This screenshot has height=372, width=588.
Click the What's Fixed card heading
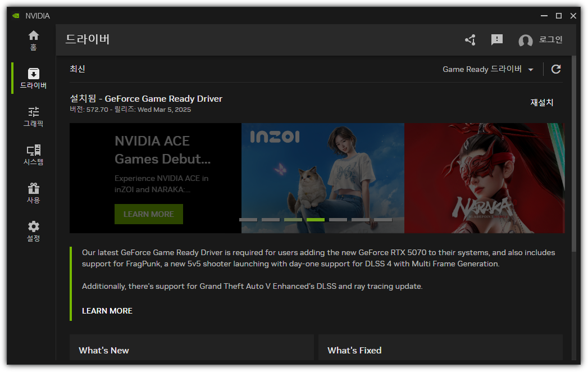[354, 350]
